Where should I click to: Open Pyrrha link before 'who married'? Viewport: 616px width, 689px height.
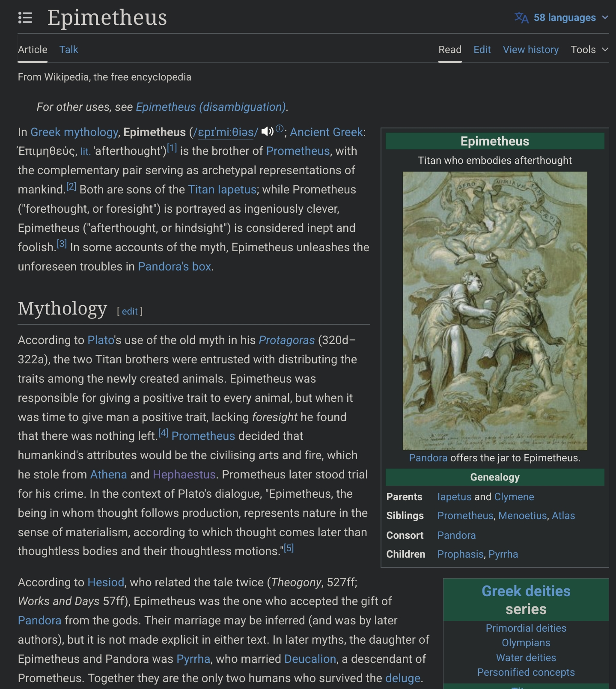coord(193,659)
